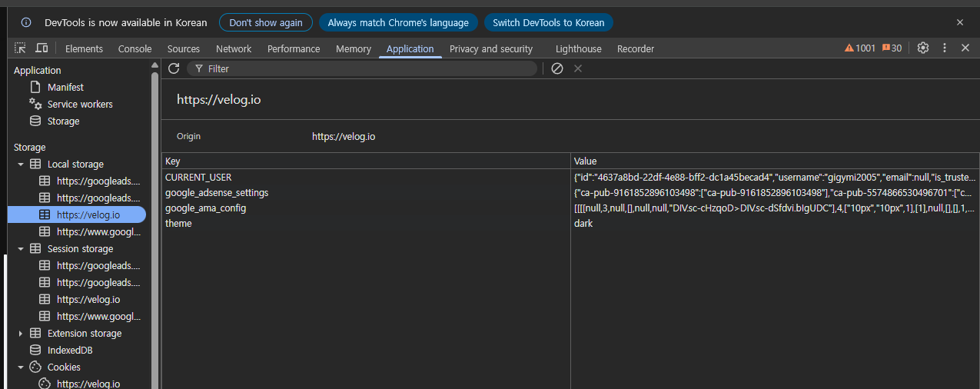Open the DevTools three-dot more menu
Screen dimensions: 980x389
(945, 48)
